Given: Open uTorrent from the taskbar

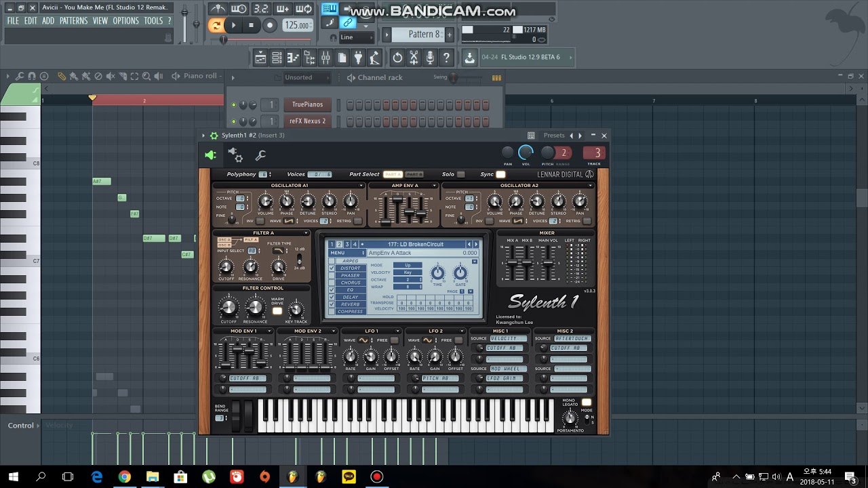Looking at the screenshot, I should [208, 476].
